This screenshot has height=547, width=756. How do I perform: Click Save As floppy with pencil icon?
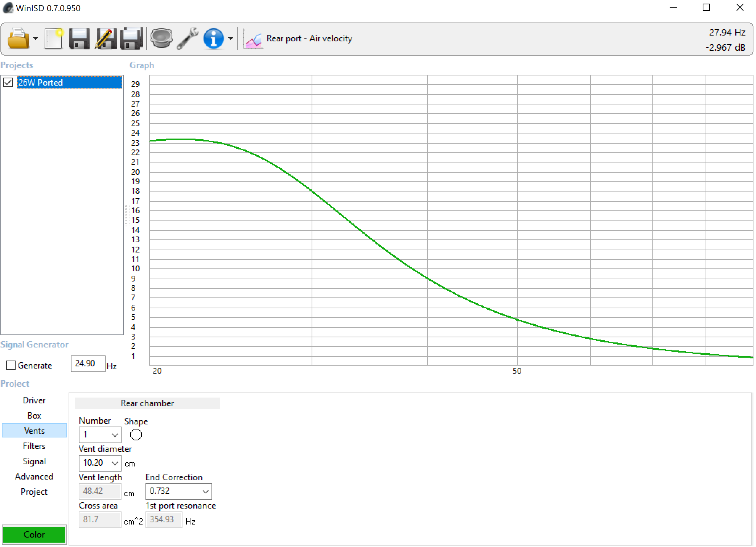(106, 38)
